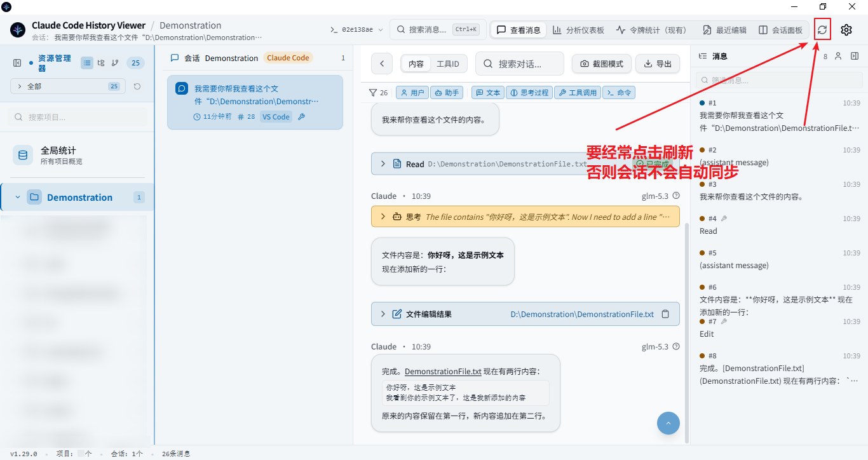
Task: Toggle the 助手 message filter
Action: [x=447, y=93]
